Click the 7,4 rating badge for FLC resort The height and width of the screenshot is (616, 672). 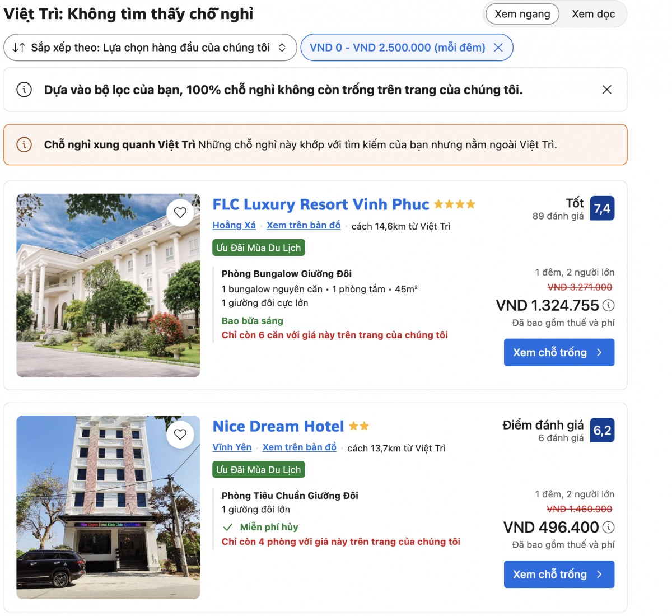[x=601, y=208]
